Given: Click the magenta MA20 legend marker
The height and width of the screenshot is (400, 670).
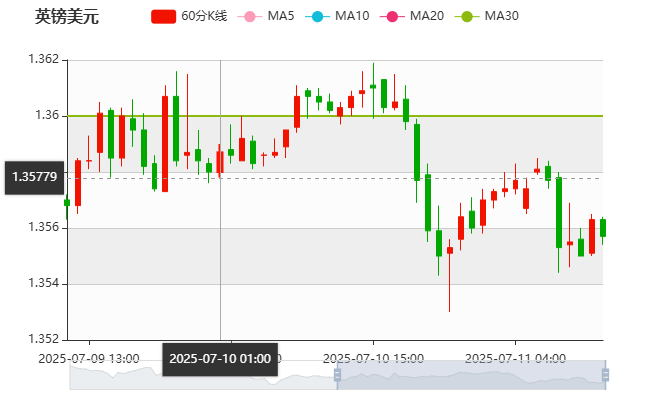Looking at the screenshot, I should (x=392, y=17).
